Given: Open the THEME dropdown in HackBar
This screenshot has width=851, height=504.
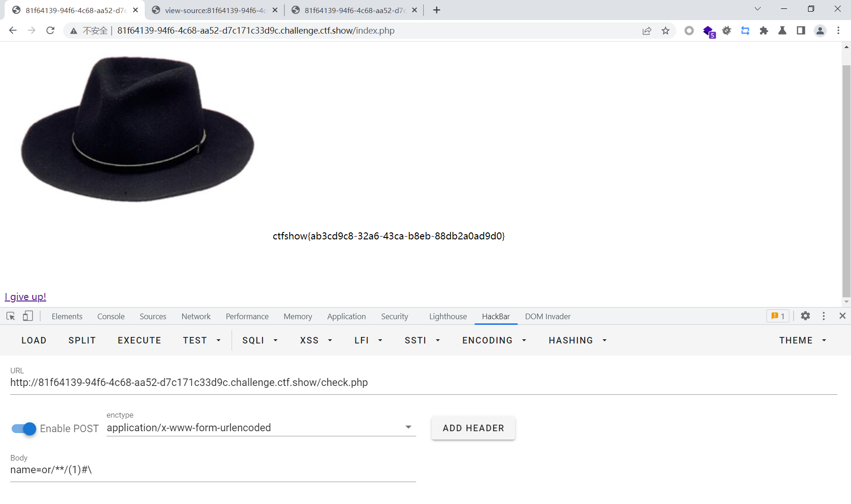Looking at the screenshot, I should [801, 340].
